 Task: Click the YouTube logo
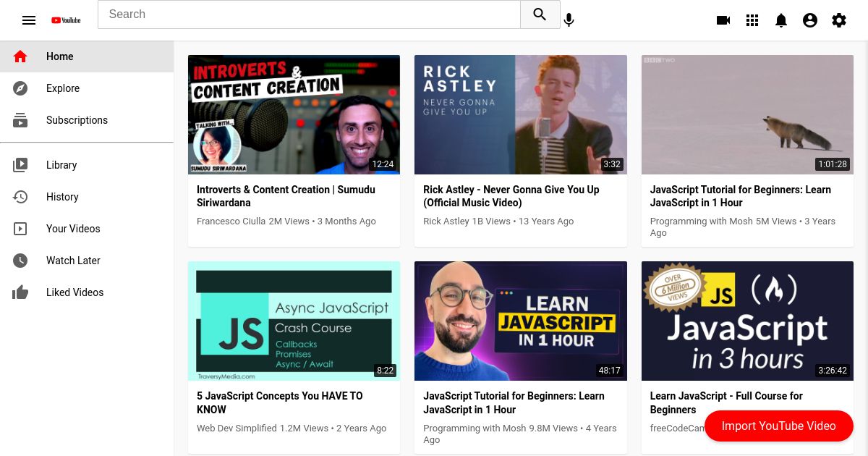65,20
